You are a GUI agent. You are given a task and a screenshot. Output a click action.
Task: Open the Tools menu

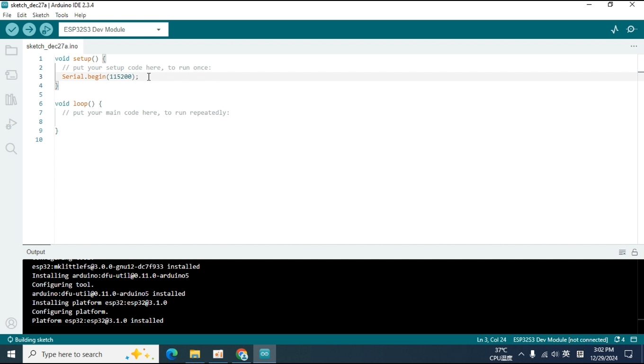pyautogui.click(x=62, y=15)
